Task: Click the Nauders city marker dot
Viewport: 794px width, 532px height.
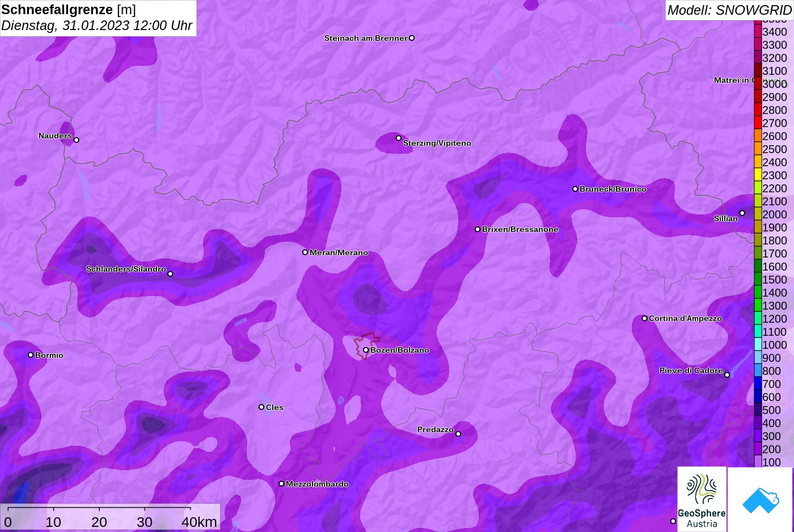Action: pyautogui.click(x=77, y=140)
